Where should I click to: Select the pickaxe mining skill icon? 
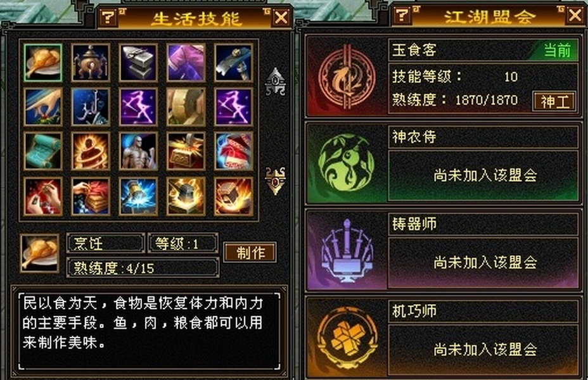click(x=233, y=63)
